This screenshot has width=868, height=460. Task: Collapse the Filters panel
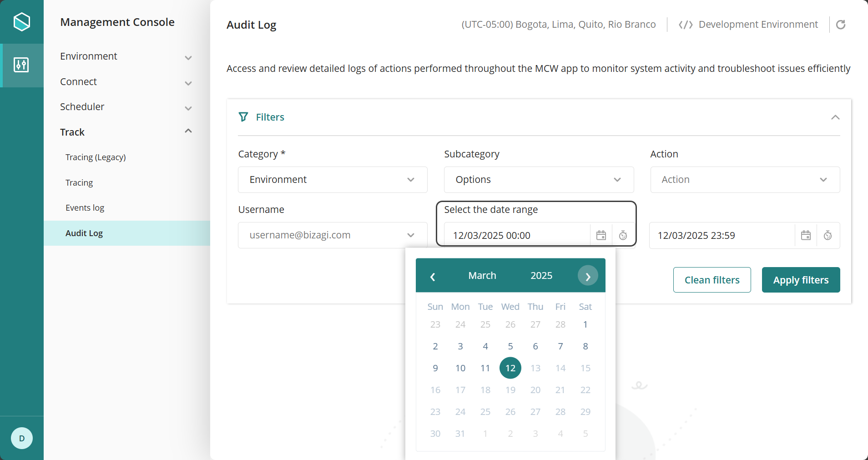click(x=835, y=117)
